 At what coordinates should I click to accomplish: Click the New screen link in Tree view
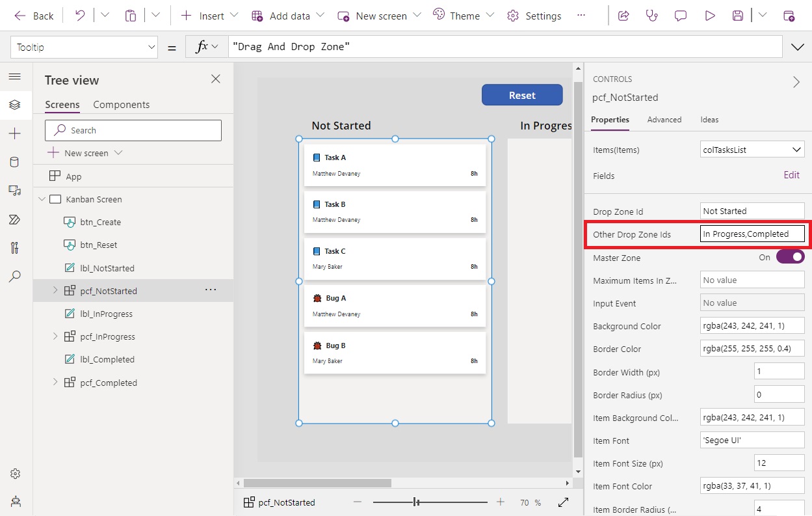[85, 153]
